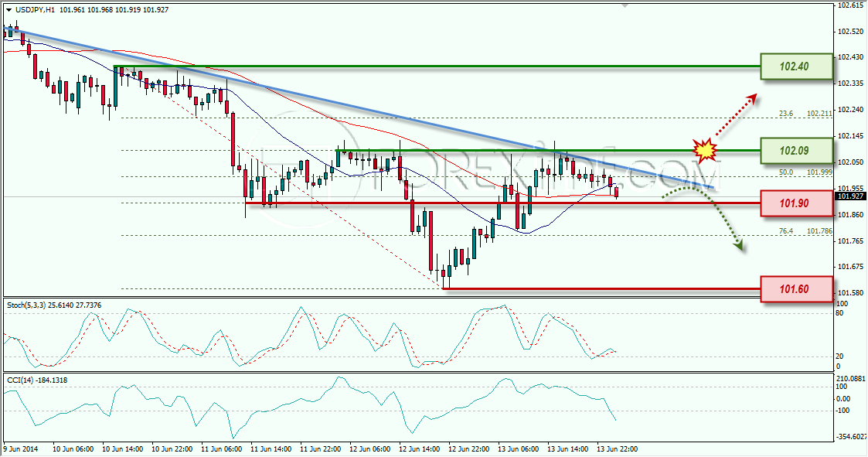The height and width of the screenshot is (457, 868).
Task: Click the 102.615 value on the price scale
Action: (851, 5)
